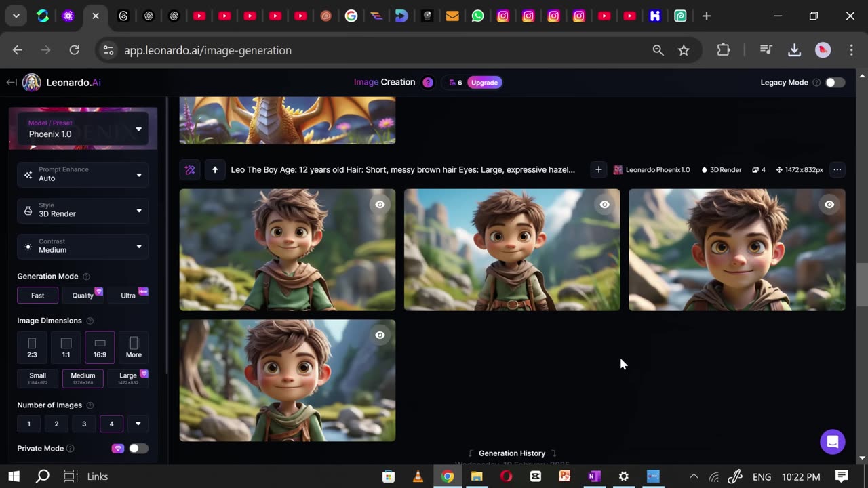Choose the 2:3 aspect ratio
The width and height of the screenshot is (868, 488).
[x=32, y=348]
